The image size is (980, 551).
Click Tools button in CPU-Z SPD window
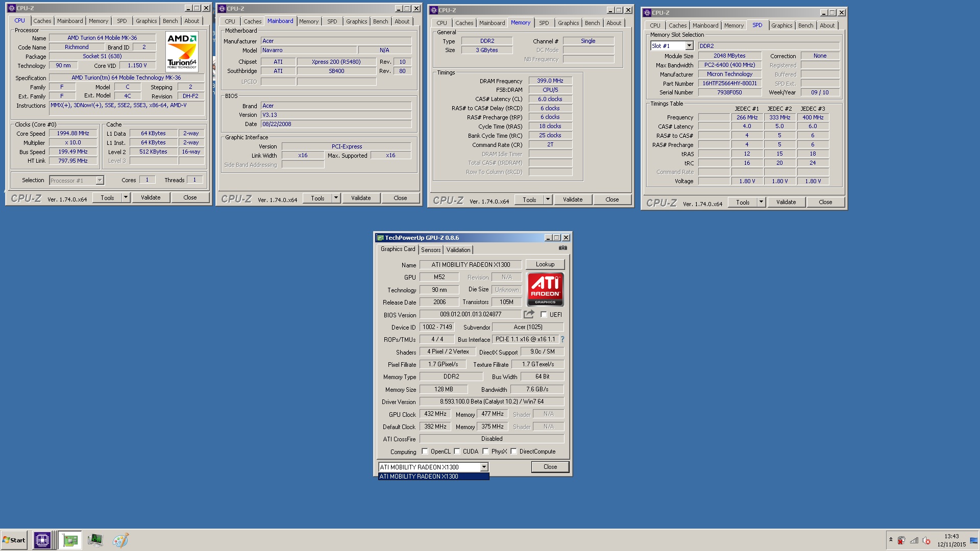(x=743, y=202)
